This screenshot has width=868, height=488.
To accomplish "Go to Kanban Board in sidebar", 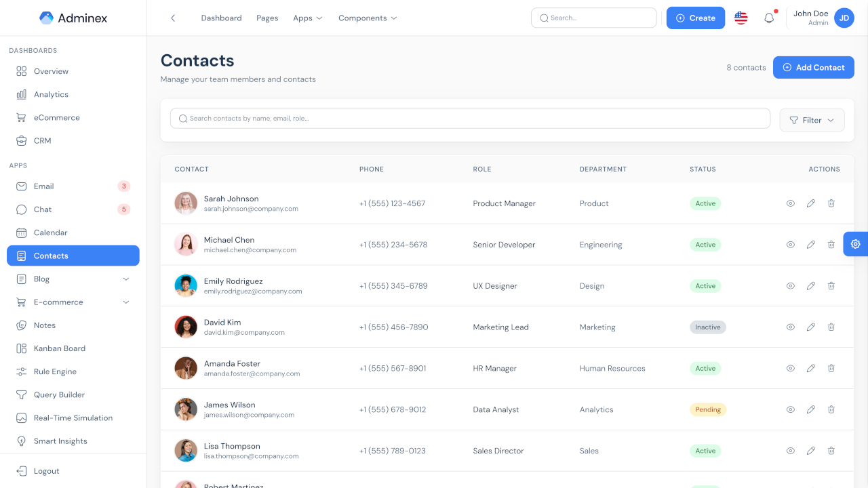I will coord(73,348).
